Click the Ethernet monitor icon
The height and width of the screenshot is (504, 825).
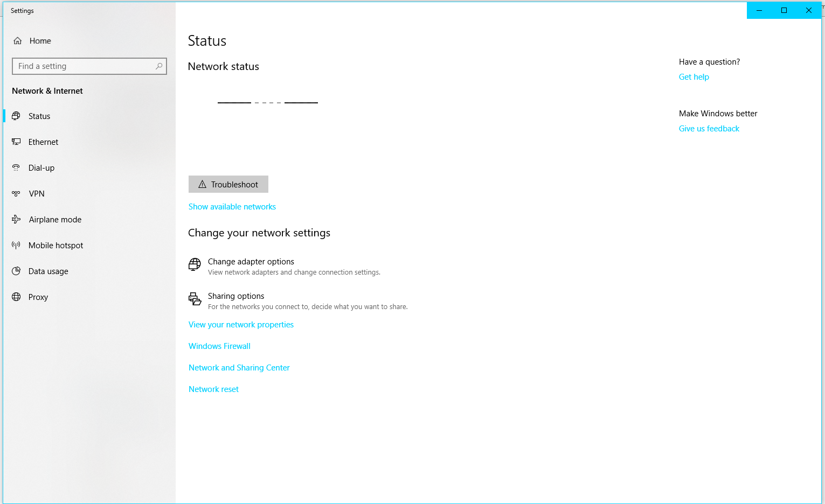point(16,142)
